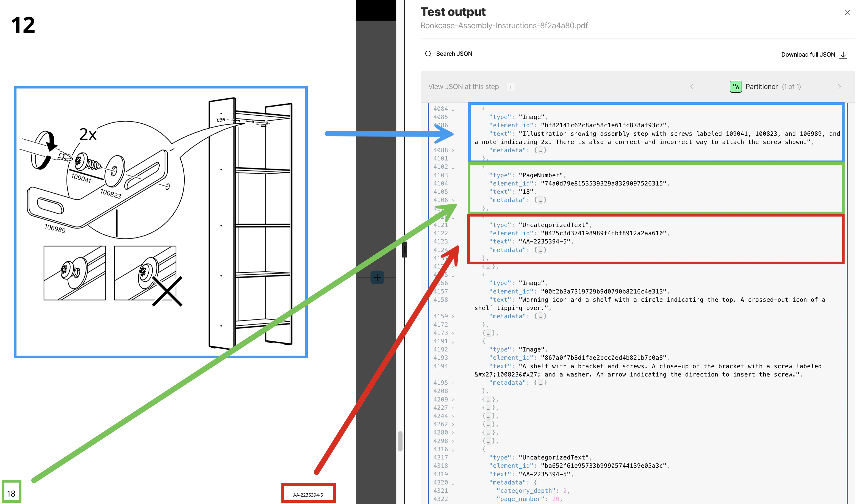Click the Download full JSON arrow icon
Screen dimensions: 860x504
pyautogui.click(x=843, y=55)
